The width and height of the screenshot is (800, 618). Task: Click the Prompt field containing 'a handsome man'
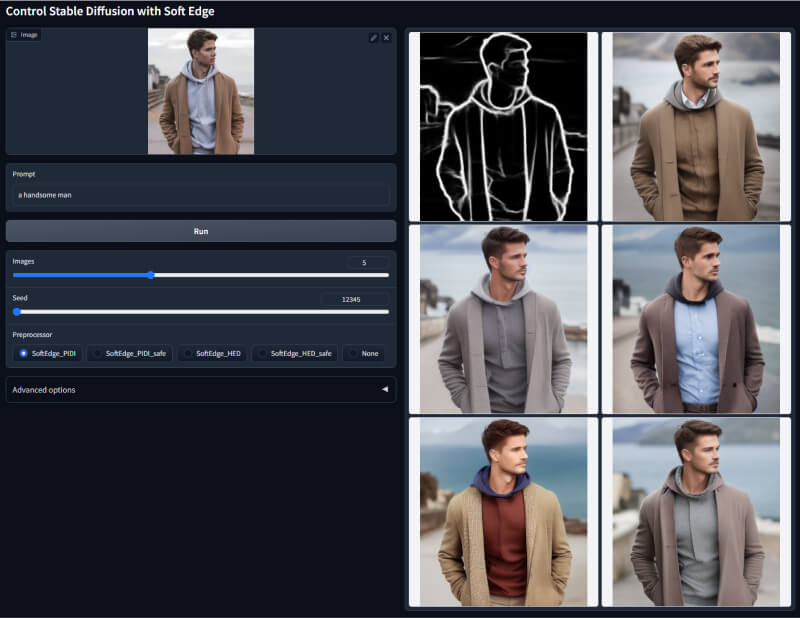point(200,195)
